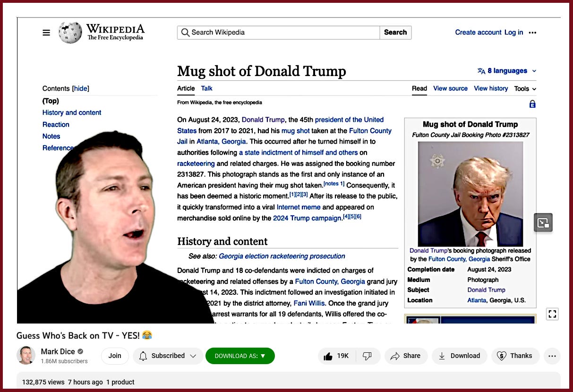Open Donald Trump link in infobox Subject row
Image resolution: width=573 pixels, height=392 pixels.
click(487, 290)
